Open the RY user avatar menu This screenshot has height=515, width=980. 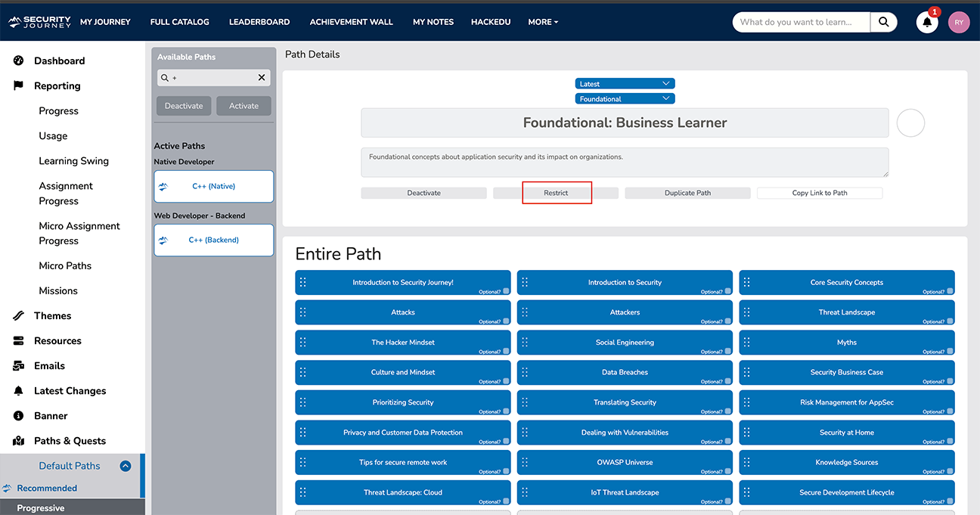point(959,23)
